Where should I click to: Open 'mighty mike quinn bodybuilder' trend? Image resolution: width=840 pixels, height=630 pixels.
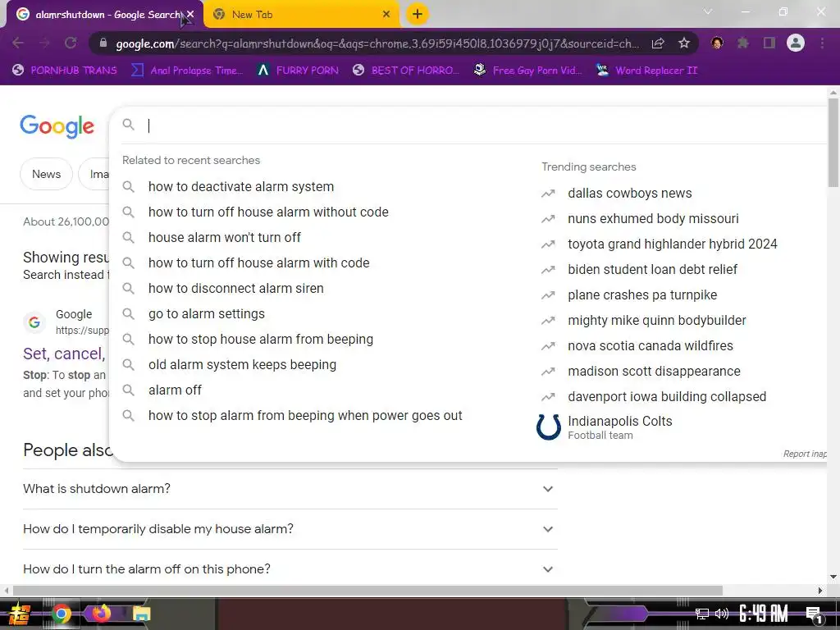pos(657,321)
